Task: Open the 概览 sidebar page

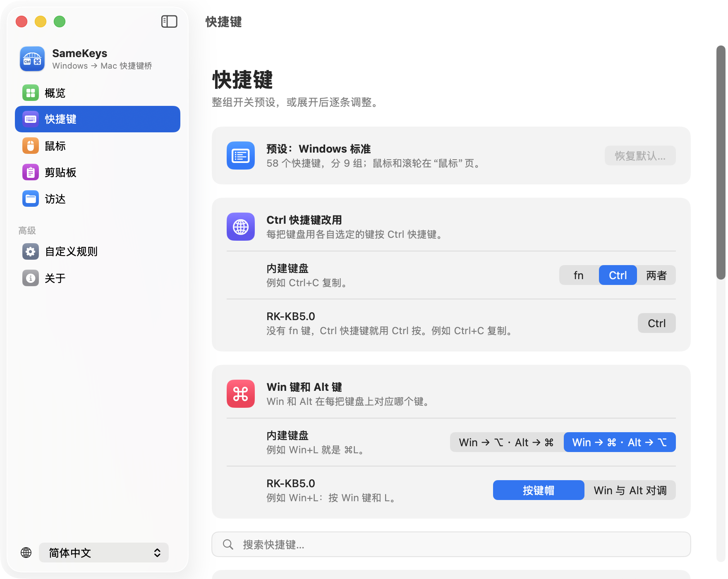Action: [98, 93]
